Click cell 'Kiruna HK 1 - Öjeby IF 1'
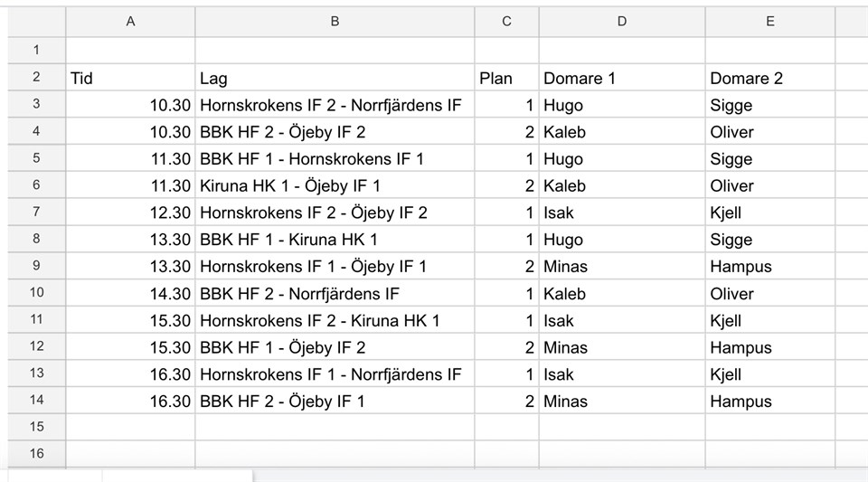This screenshot has width=868, height=482. coord(335,186)
